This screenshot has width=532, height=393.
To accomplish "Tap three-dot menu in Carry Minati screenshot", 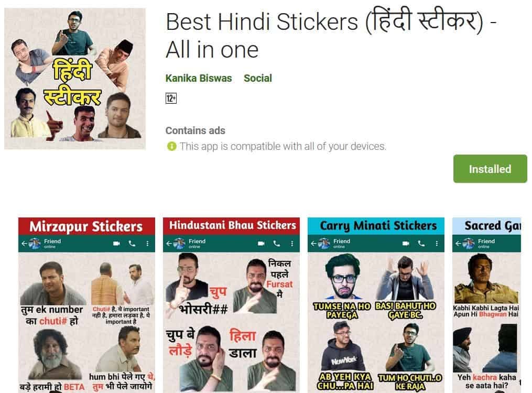I will [x=437, y=244].
